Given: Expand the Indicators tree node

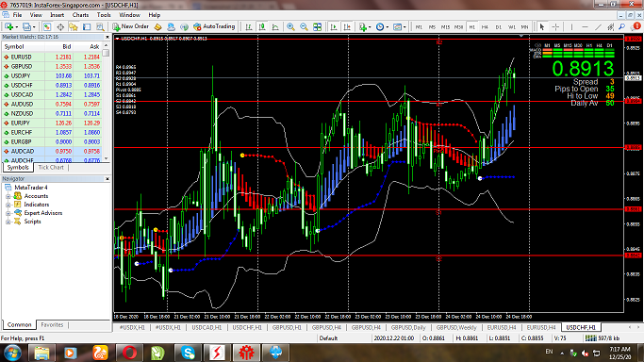Looking at the screenshot, I should pos(8,205).
